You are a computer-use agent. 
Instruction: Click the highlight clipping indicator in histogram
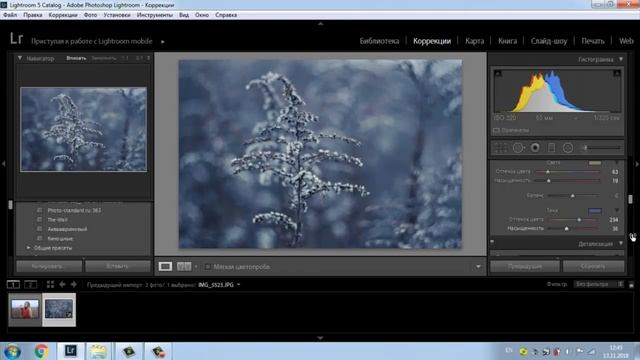[617, 73]
